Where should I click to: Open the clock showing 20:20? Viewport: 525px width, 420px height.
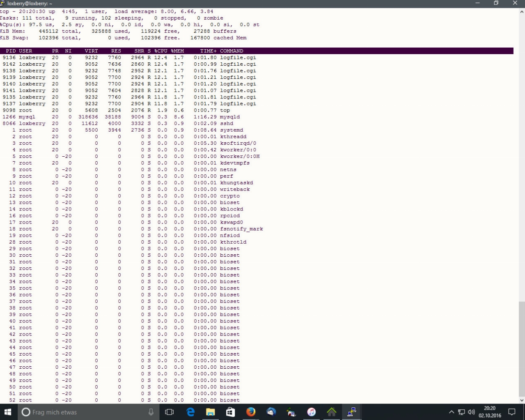[489, 412]
